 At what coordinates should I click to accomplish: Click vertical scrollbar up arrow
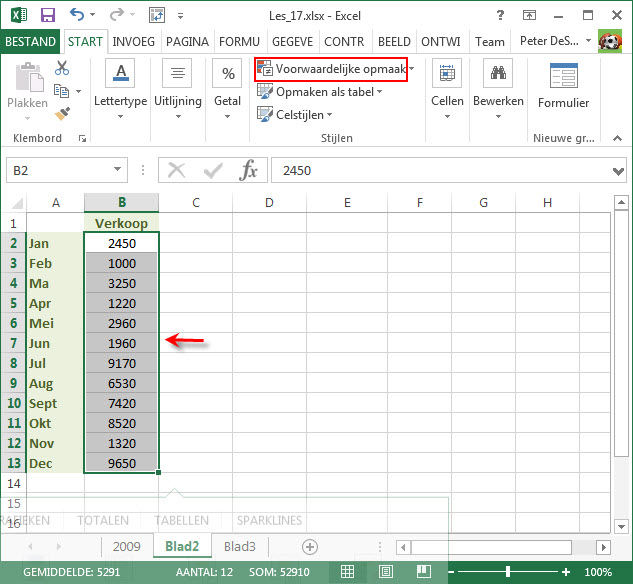[621, 202]
